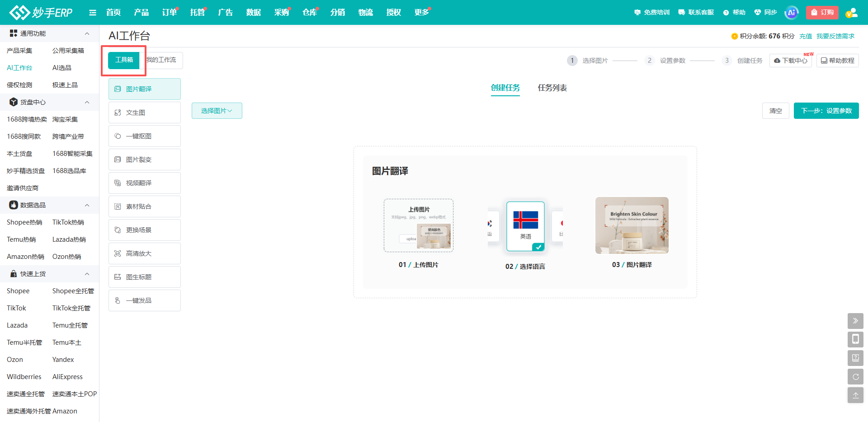Select the 素材贴合 tool
Viewport: 868px width, 422px height.
[145, 206]
